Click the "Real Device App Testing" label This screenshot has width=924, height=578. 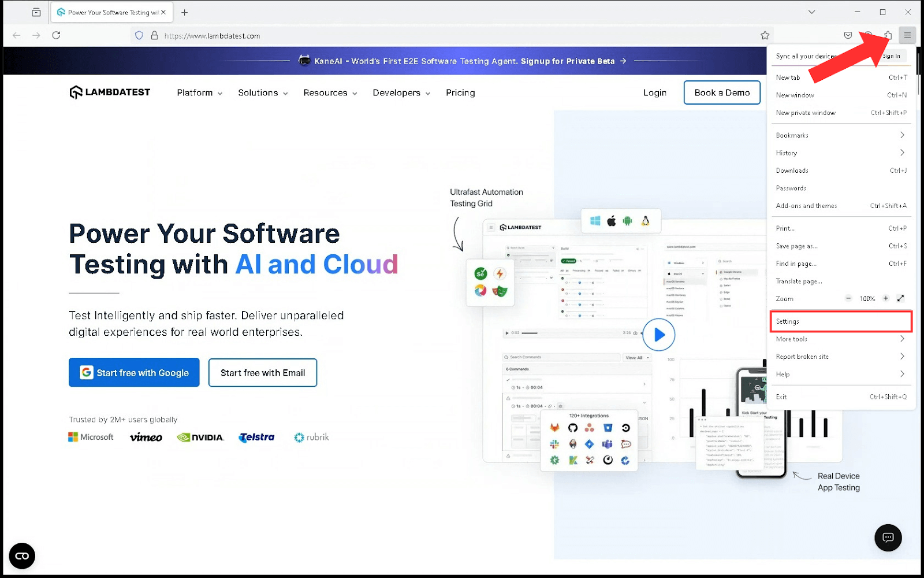(839, 481)
